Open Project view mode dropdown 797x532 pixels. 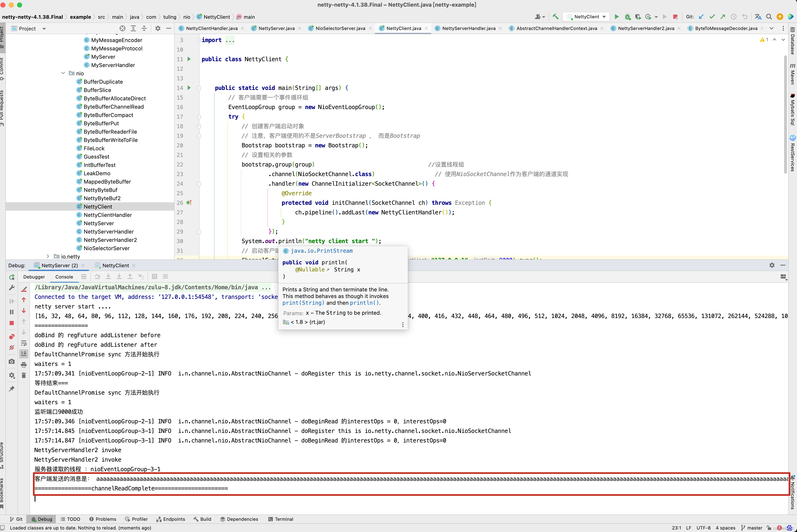[44, 29]
